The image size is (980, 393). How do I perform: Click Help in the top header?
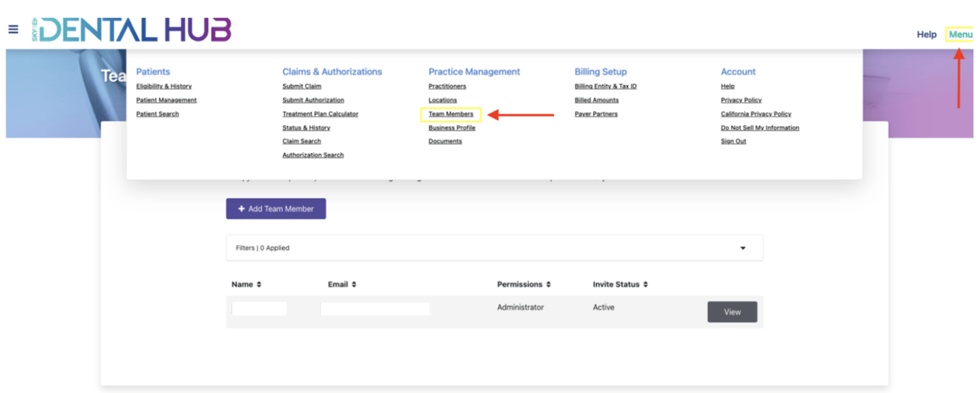click(926, 34)
